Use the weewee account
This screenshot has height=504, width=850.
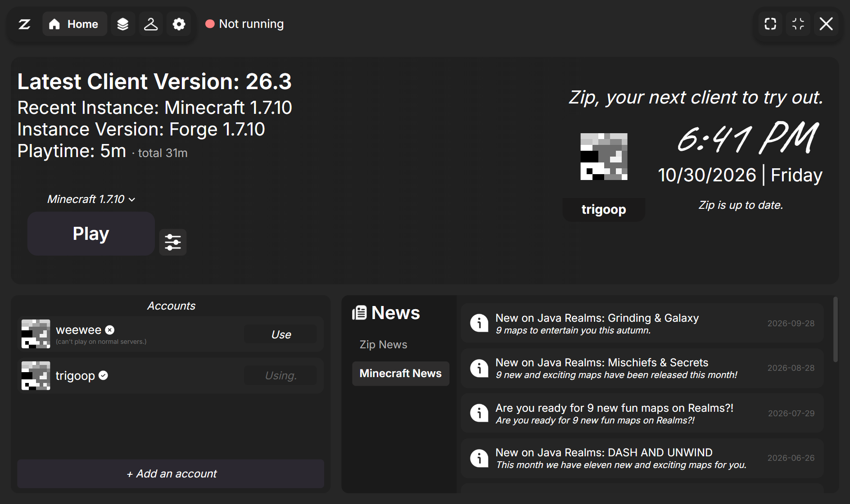280,334
